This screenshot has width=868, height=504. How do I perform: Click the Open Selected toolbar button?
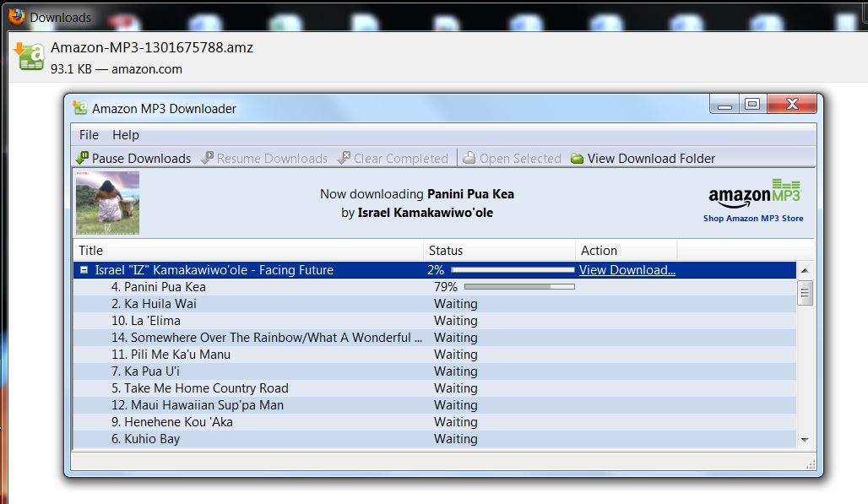point(512,158)
